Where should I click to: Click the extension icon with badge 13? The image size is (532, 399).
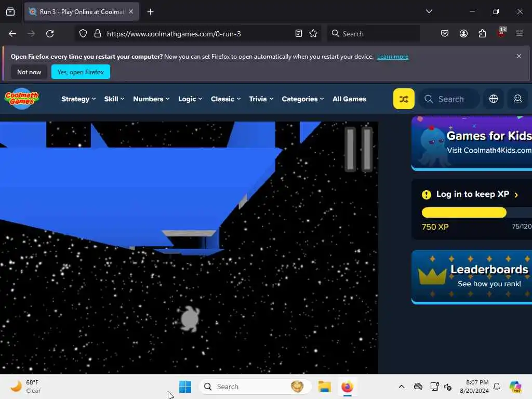[x=501, y=33]
